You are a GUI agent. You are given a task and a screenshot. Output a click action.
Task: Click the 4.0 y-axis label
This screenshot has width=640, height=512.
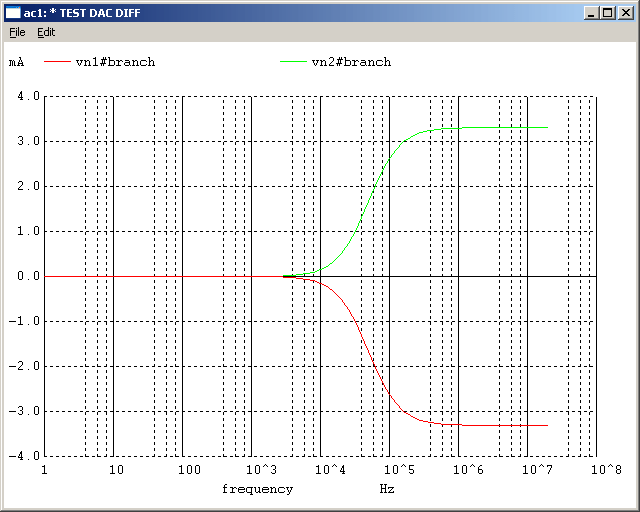(x=29, y=96)
